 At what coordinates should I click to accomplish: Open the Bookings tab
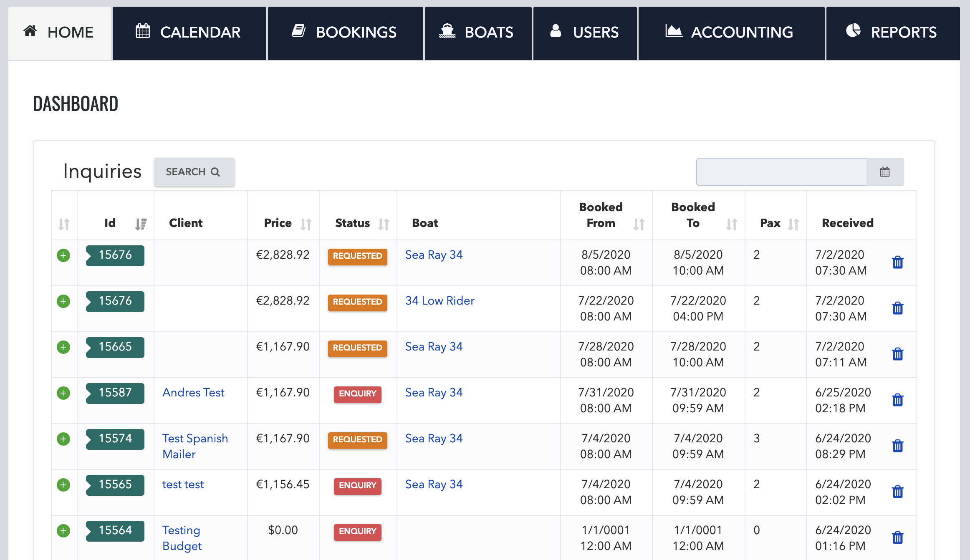[x=345, y=33]
